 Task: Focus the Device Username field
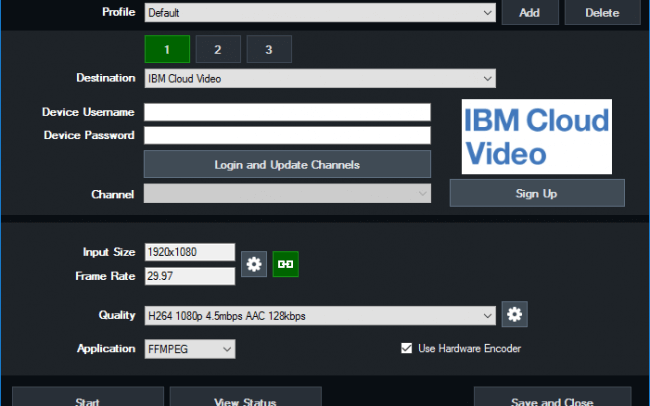point(287,112)
